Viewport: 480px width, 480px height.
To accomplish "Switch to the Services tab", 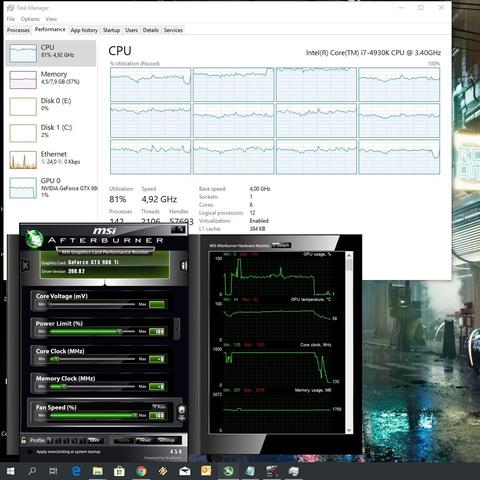I will pyautogui.click(x=173, y=30).
